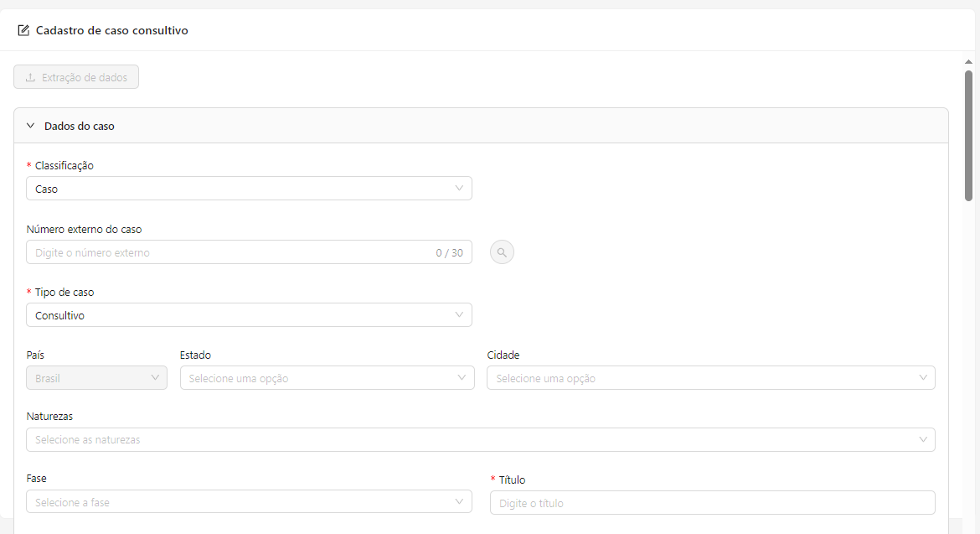Open the Cidade dropdown
This screenshot has height=534, width=980.
[x=710, y=378]
